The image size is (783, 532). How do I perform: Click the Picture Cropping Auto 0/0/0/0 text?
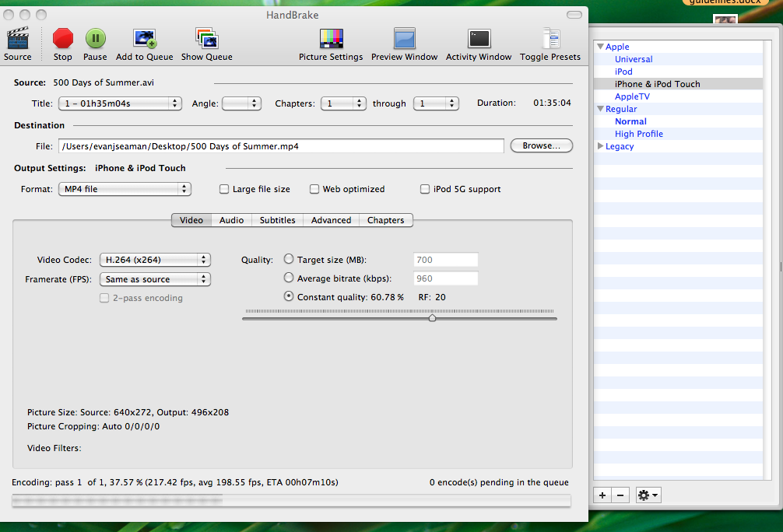[93, 426]
